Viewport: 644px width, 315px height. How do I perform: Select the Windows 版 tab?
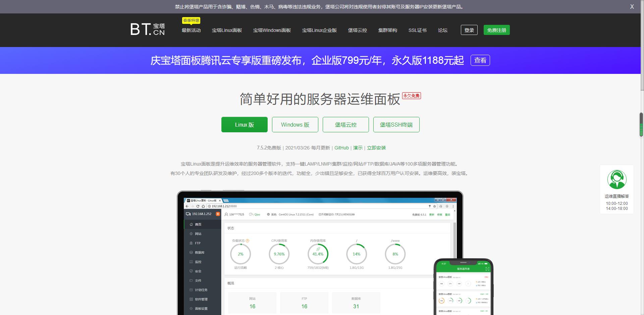pyautogui.click(x=295, y=125)
